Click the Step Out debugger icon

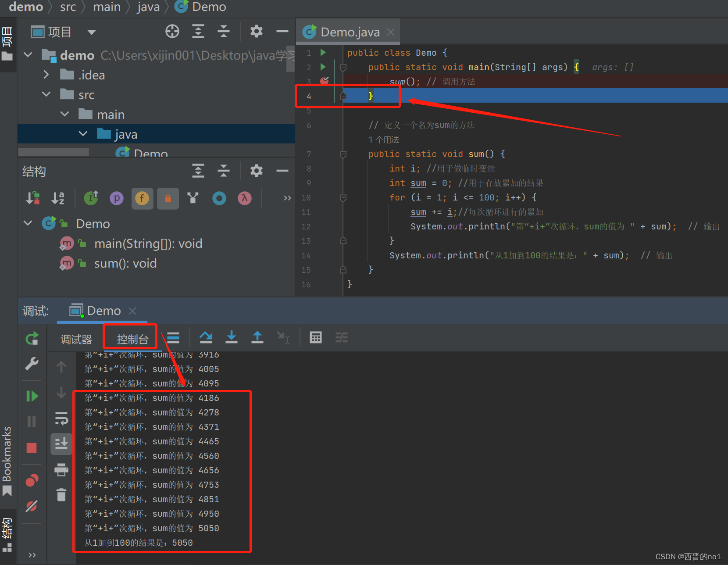click(257, 337)
